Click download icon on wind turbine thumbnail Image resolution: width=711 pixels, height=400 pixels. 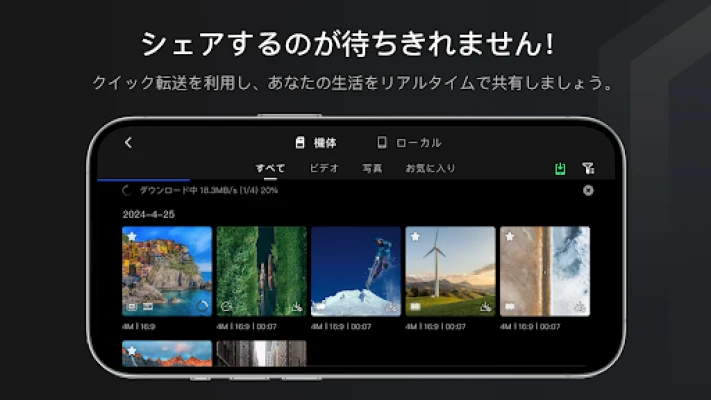point(485,307)
